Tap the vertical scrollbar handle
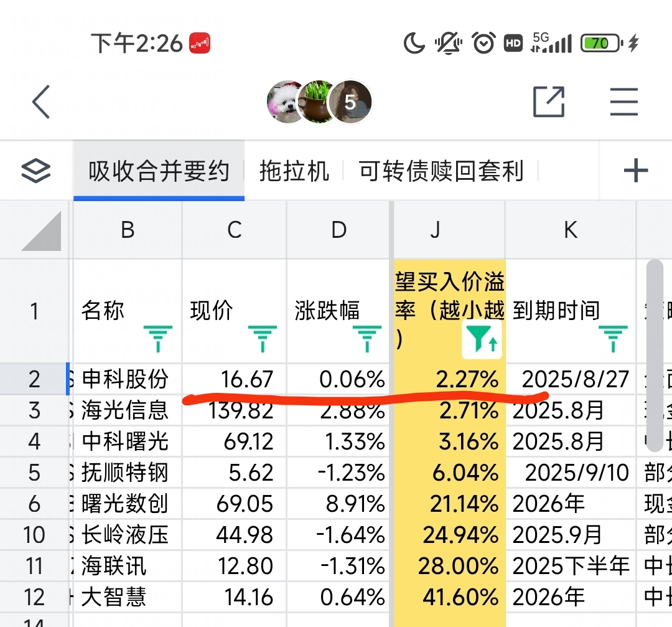672x627 pixels. click(655, 356)
